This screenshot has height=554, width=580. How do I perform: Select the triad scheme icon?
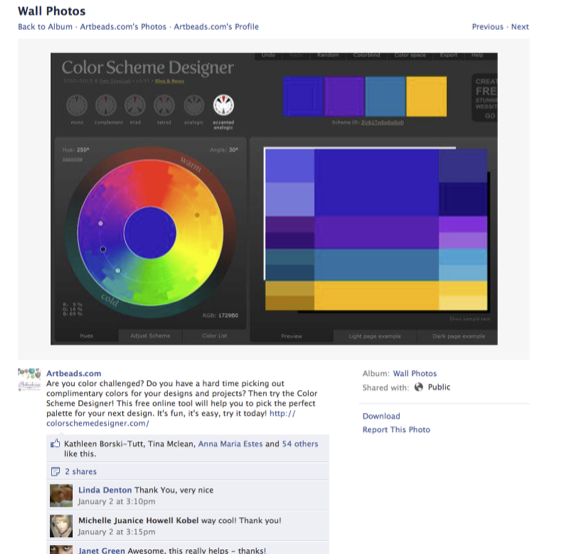coord(135,105)
